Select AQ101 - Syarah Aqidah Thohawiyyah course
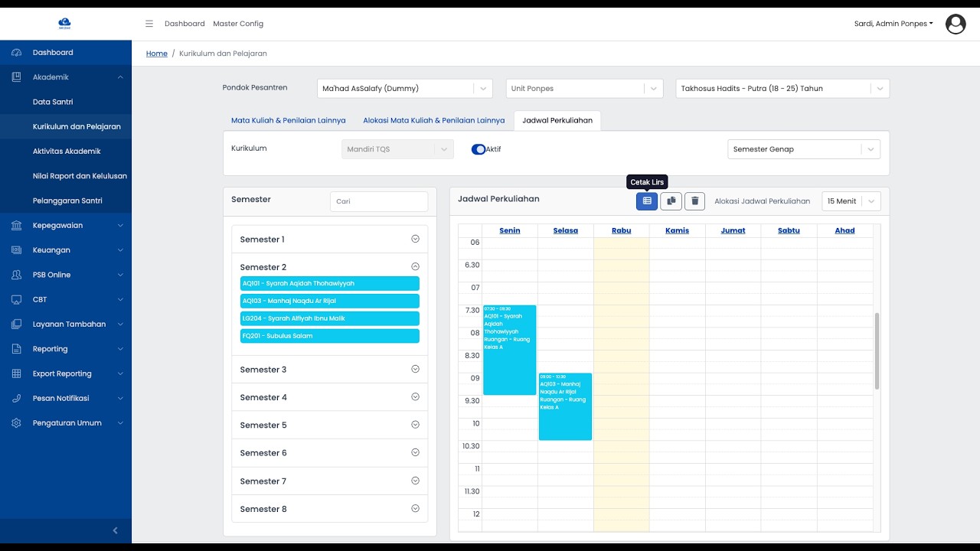 click(x=330, y=284)
